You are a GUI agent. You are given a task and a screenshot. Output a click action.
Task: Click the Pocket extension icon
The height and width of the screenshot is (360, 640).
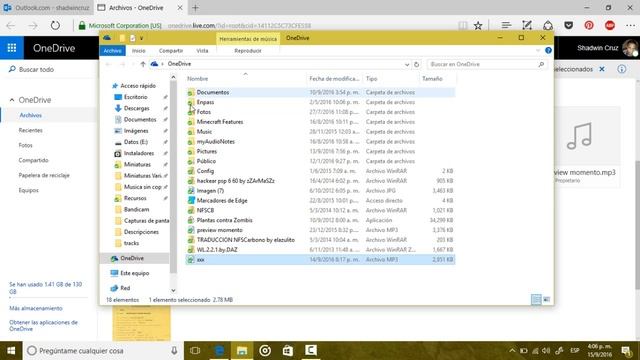tap(569, 25)
